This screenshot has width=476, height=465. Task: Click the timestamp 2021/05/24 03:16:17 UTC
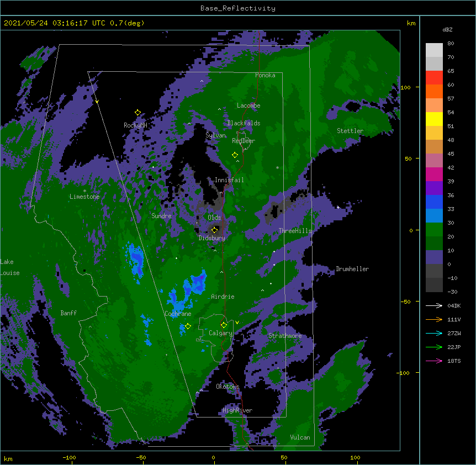coord(55,23)
